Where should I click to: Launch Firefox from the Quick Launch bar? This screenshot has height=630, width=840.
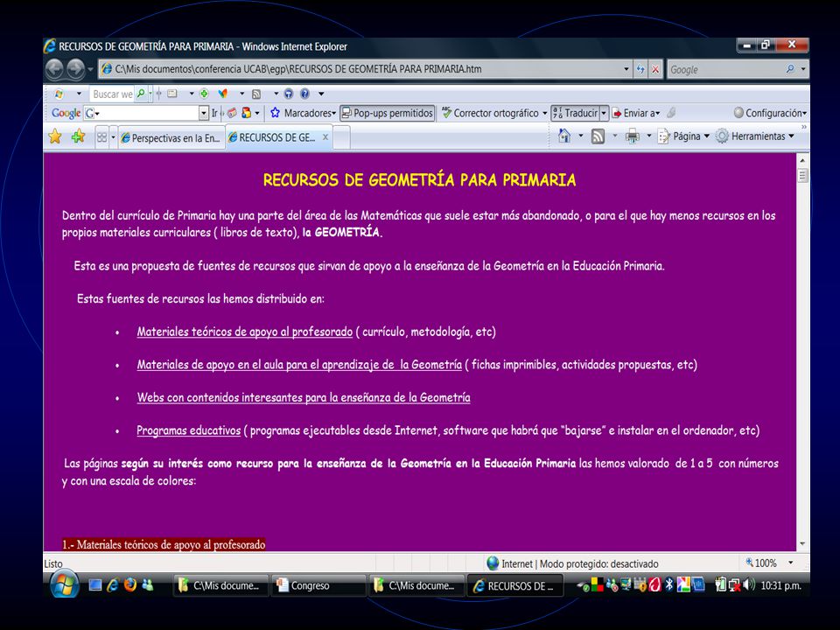click(x=130, y=585)
